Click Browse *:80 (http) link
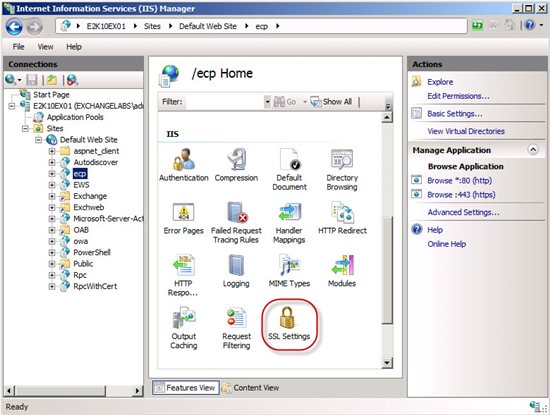The image size is (550, 415). click(460, 181)
